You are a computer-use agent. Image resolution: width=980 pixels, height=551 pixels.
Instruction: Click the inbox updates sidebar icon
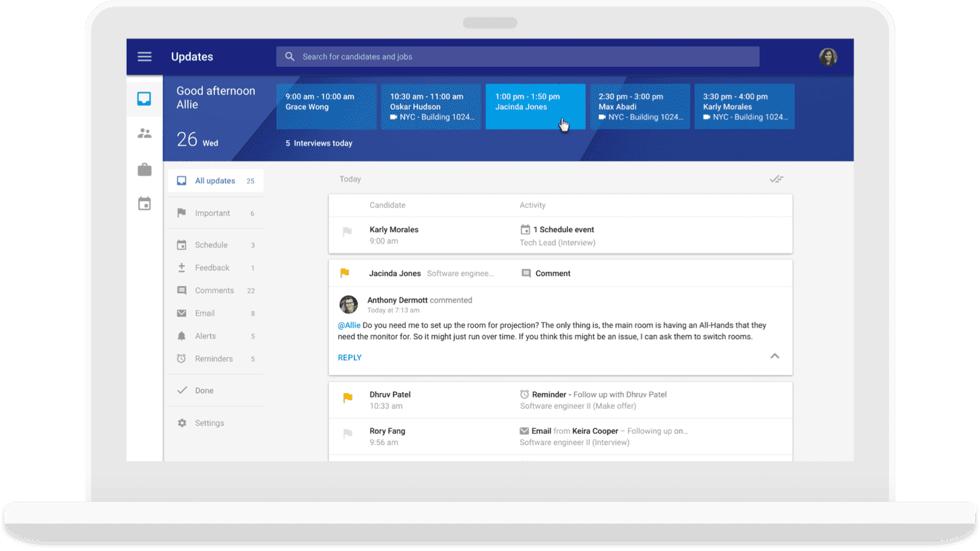pos(144,98)
